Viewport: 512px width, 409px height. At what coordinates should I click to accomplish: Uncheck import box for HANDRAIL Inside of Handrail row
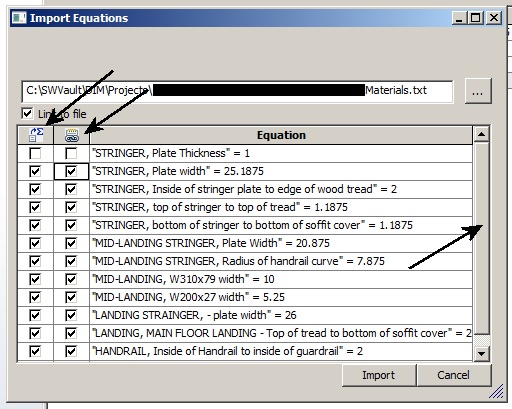(35, 351)
